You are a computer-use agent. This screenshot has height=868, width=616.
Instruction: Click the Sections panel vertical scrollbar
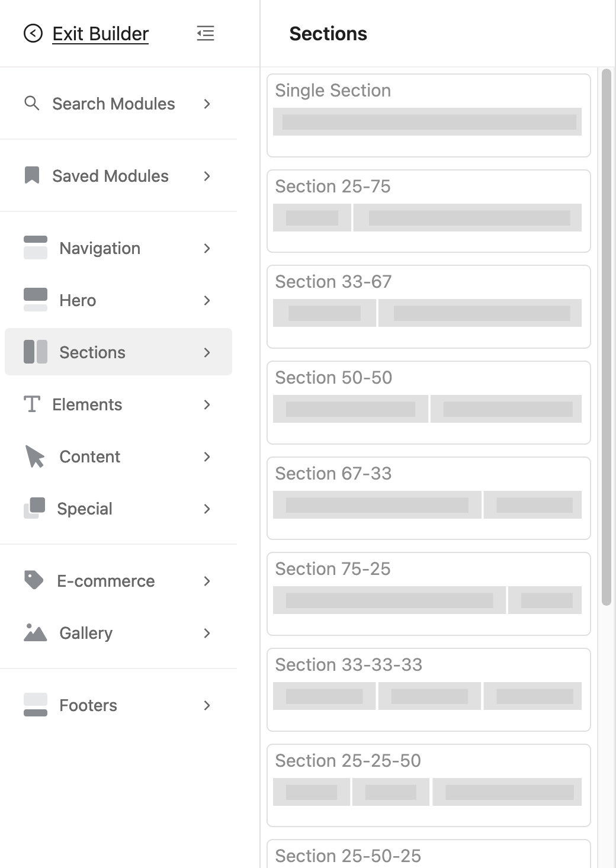[x=606, y=337]
